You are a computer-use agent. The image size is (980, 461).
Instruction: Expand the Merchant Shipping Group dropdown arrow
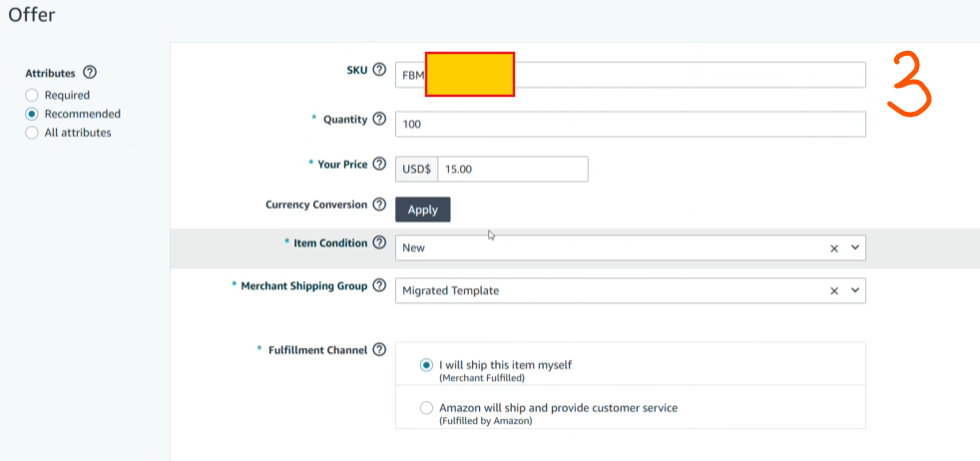point(854,290)
